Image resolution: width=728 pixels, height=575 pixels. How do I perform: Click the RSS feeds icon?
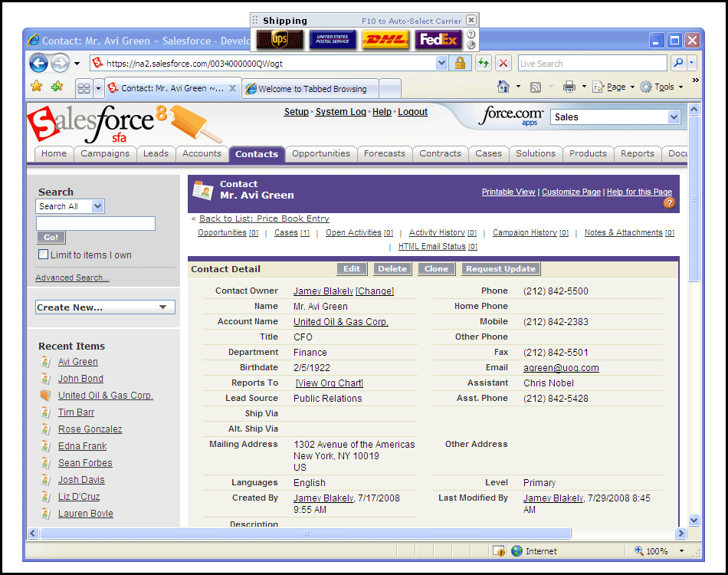click(x=536, y=87)
